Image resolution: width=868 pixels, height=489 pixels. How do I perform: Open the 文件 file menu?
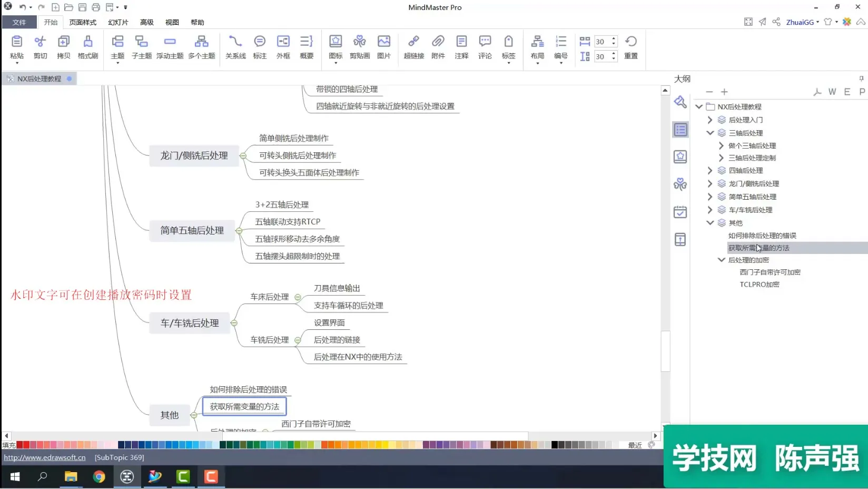(x=19, y=22)
